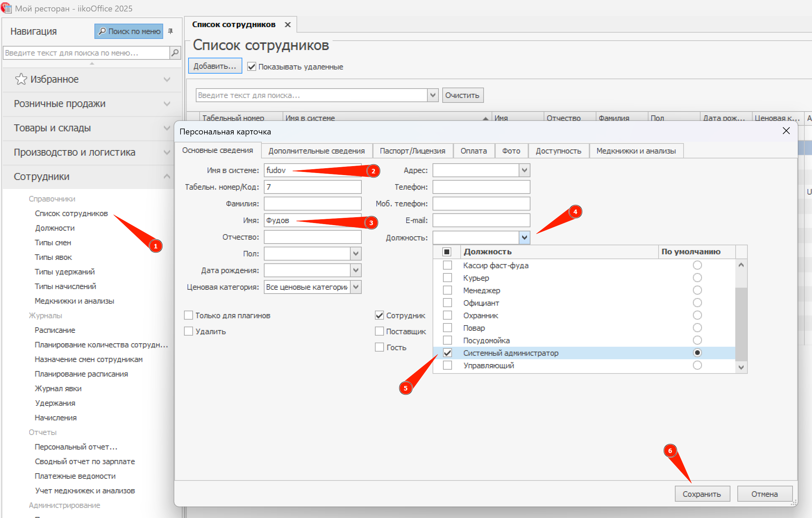Close the Персональная карточка dialog
Viewport: 812px width, 518px height.
[786, 131]
